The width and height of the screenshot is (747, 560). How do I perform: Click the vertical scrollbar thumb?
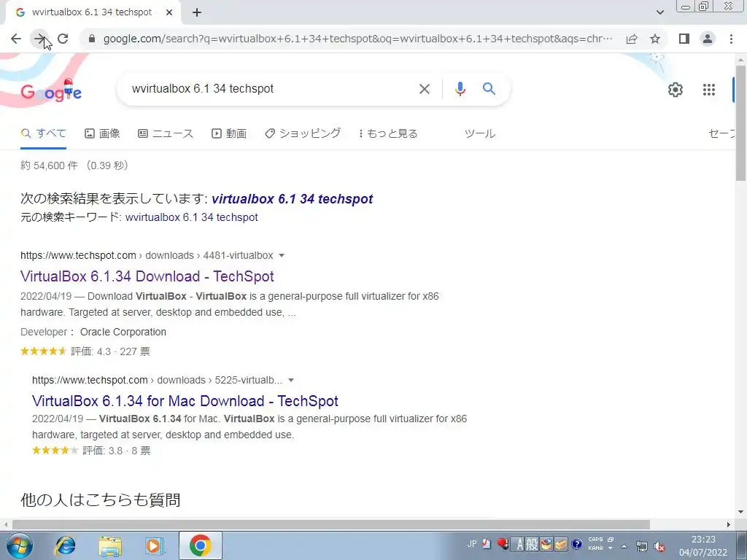coord(740,122)
